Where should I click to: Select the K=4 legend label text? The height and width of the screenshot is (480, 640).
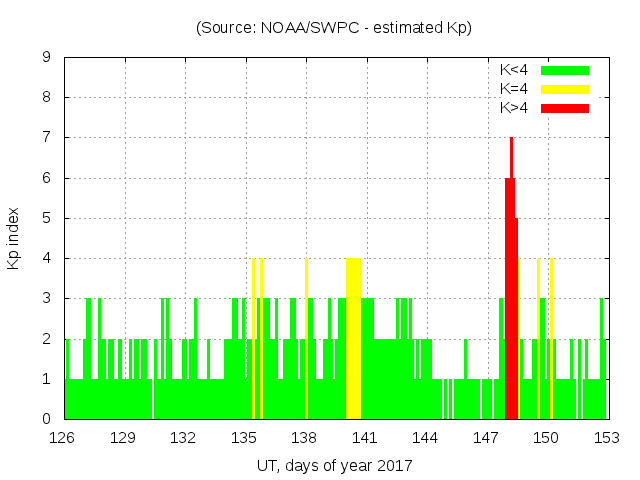(x=514, y=89)
